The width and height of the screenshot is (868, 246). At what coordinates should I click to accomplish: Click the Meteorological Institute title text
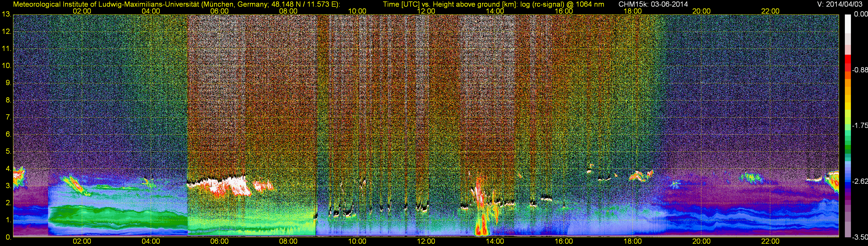pyautogui.click(x=176, y=4)
